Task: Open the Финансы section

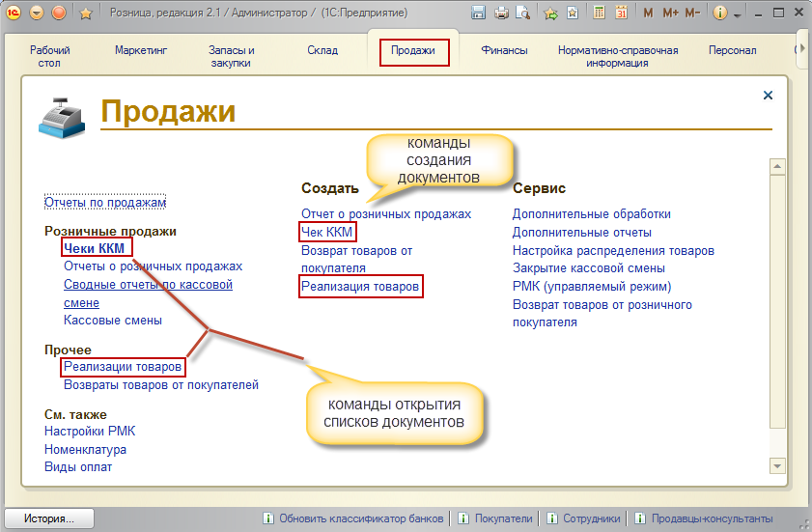Action: 504,50
